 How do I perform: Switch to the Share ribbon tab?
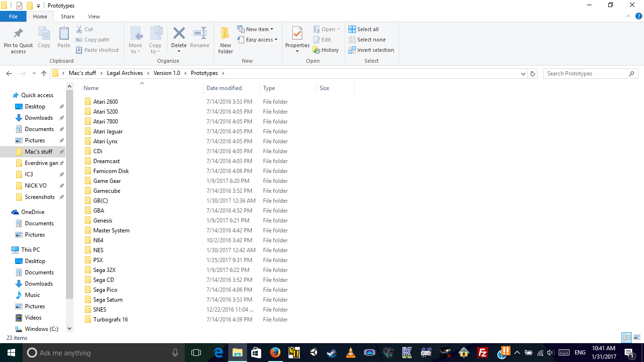point(67,16)
